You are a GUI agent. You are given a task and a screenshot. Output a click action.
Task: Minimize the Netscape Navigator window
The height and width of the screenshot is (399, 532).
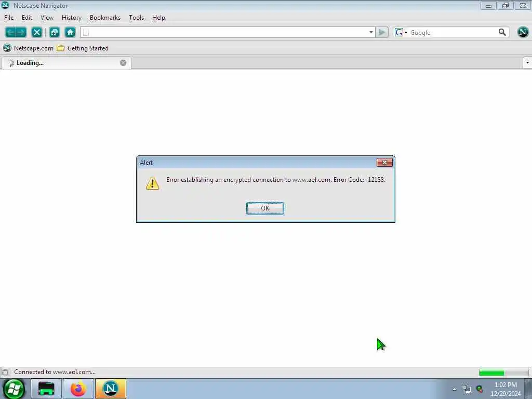tap(488, 5)
